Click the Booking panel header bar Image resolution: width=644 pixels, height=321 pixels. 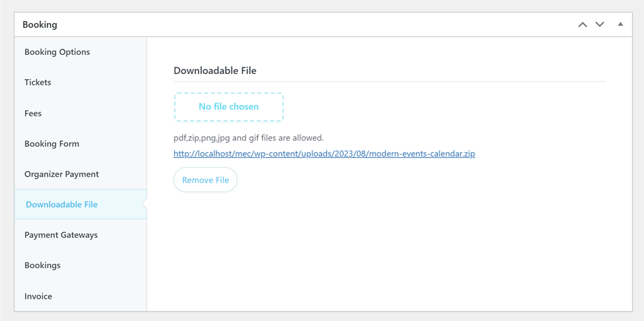pyautogui.click(x=297, y=24)
